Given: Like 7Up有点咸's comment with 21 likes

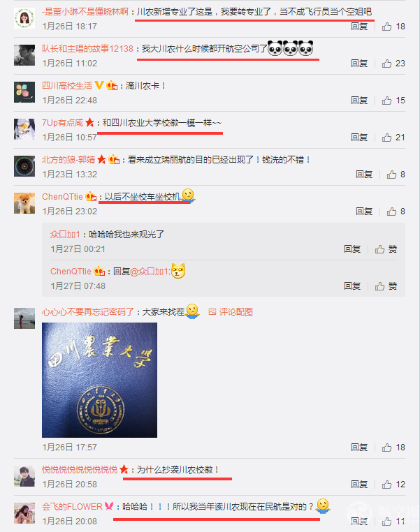Looking at the screenshot, I should click(393, 138).
